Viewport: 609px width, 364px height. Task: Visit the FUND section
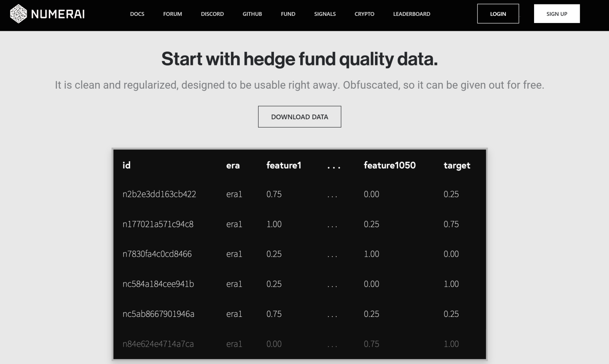[288, 14]
